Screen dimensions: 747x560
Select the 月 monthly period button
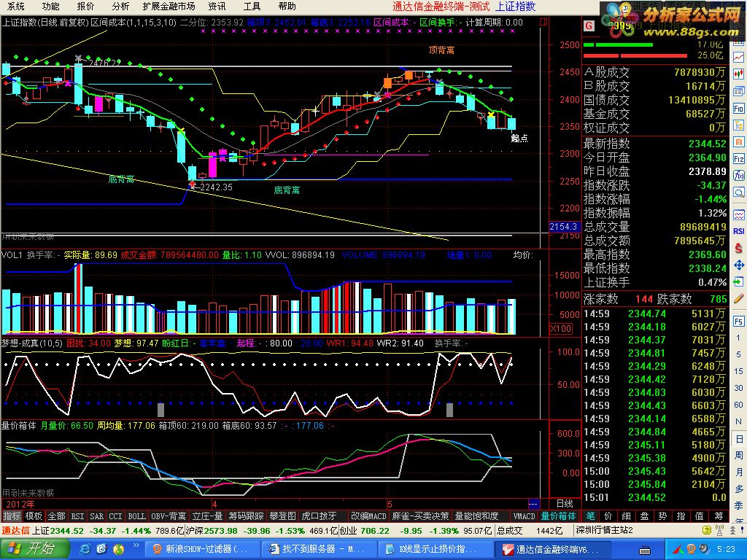tap(739, 472)
